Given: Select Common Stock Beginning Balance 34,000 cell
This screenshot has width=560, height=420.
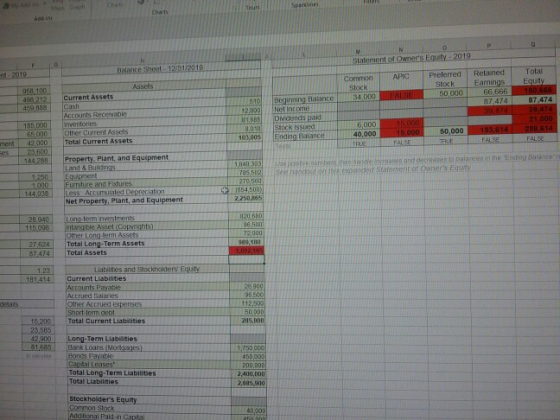Looking at the screenshot, I should (x=359, y=96).
